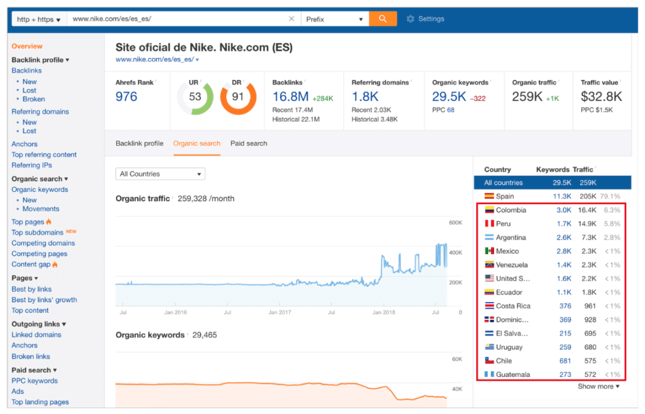Switch to the Paid search tab
645x414 pixels.
pyautogui.click(x=249, y=144)
